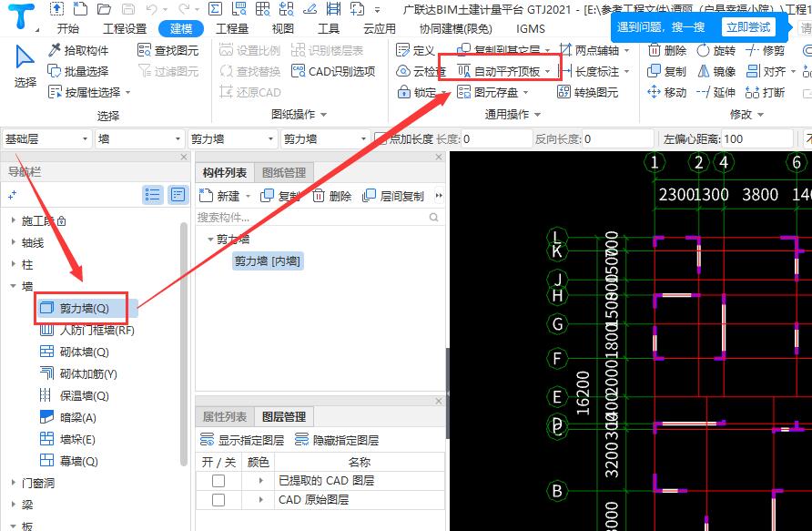Select 暗梁(A) in navigation tree
812x531 pixels.
(x=68, y=417)
